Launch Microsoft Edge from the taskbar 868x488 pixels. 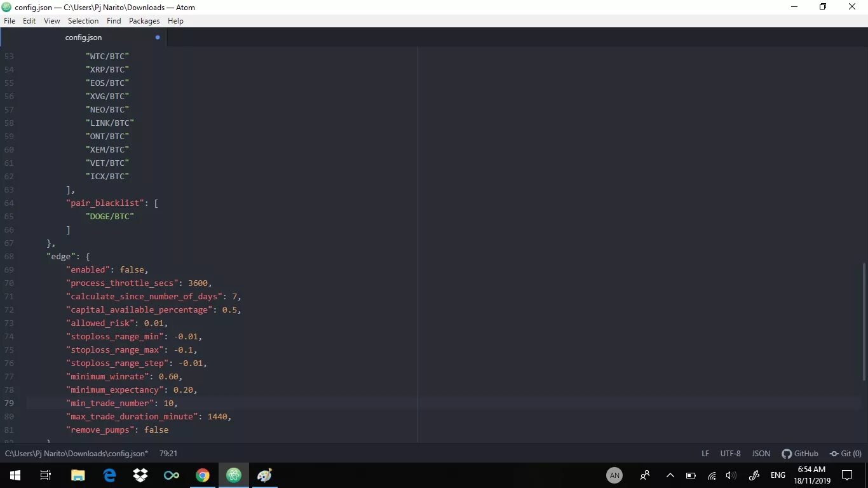click(109, 475)
